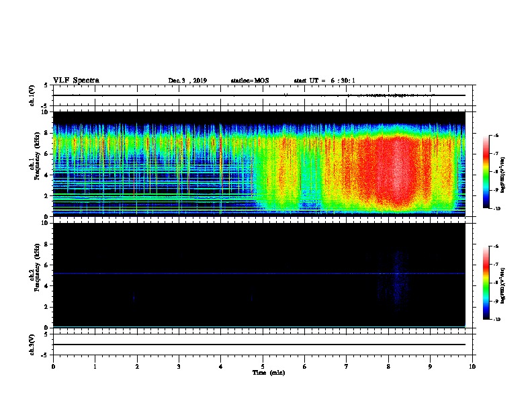This screenshot has width=532, height=411.
Task: Click time-axis tick label "5"
Action: pyautogui.click(x=263, y=367)
